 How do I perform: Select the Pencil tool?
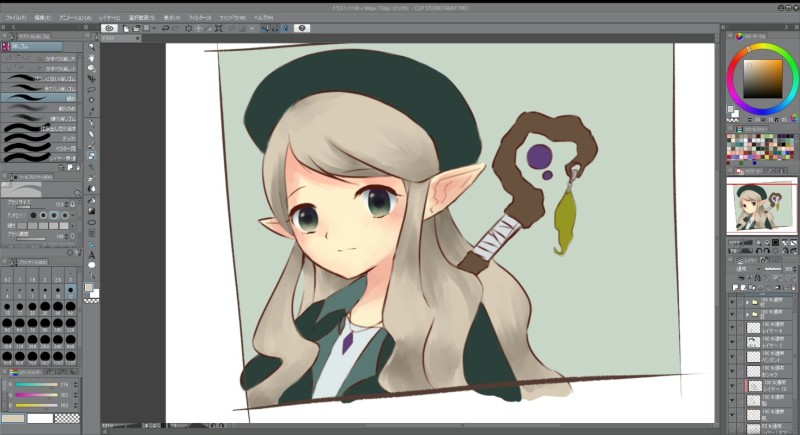tap(92, 135)
